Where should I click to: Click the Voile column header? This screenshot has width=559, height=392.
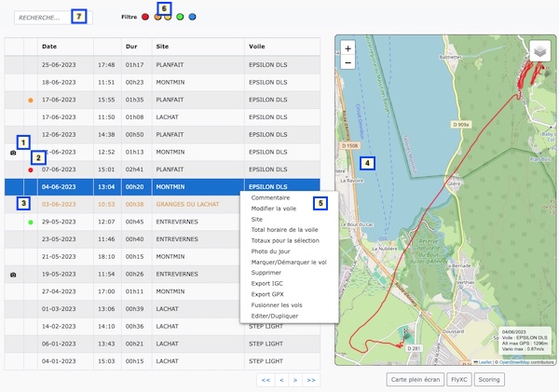(282, 47)
